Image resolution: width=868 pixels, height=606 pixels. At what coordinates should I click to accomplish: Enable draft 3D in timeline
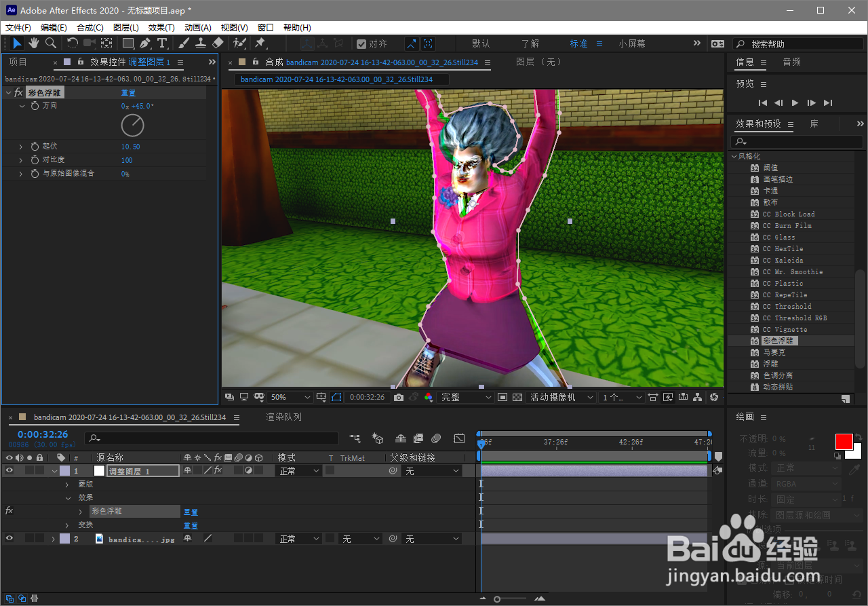click(378, 439)
